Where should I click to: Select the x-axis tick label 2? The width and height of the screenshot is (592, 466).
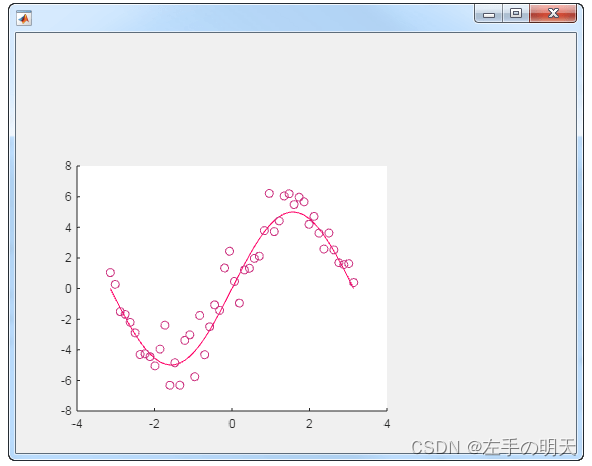click(x=309, y=424)
